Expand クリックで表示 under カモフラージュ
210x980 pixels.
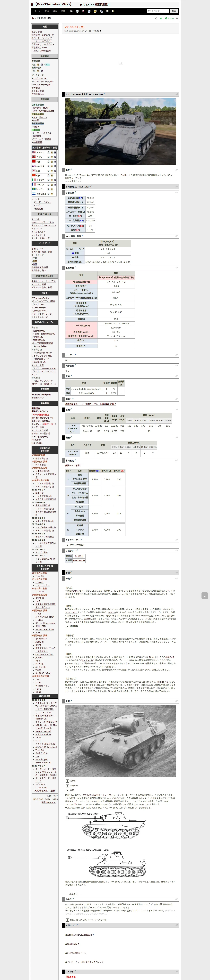tap(67, 545)
